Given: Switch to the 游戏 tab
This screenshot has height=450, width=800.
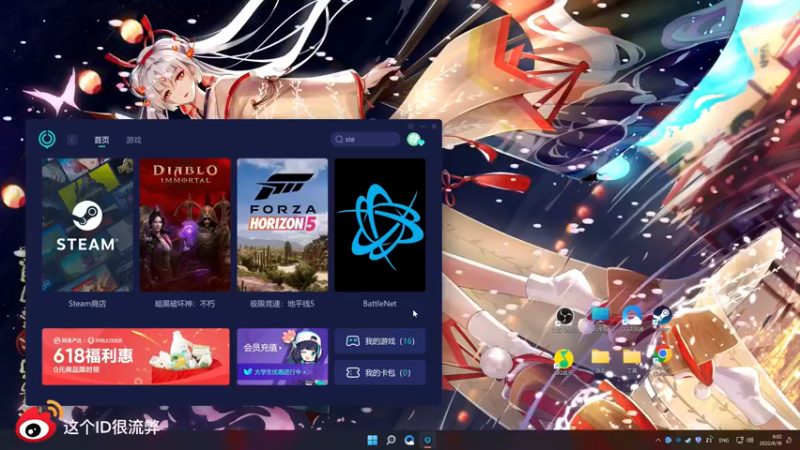Looking at the screenshot, I should [x=134, y=140].
